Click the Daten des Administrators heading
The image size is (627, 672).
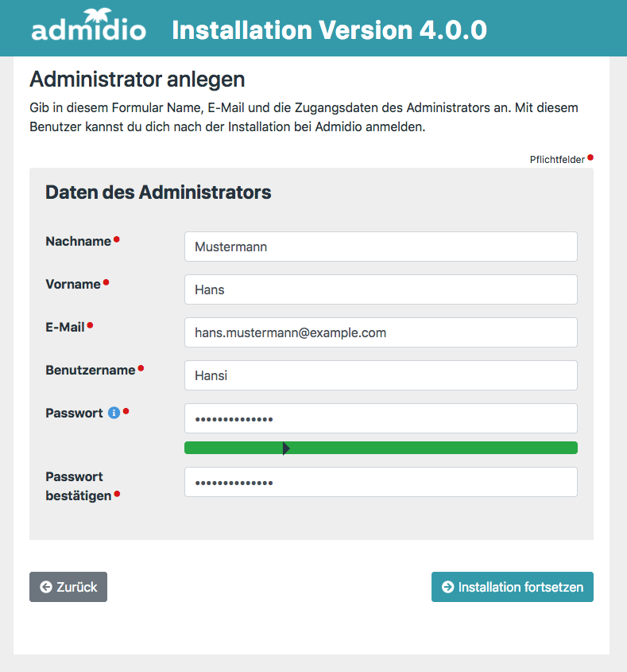158,192
